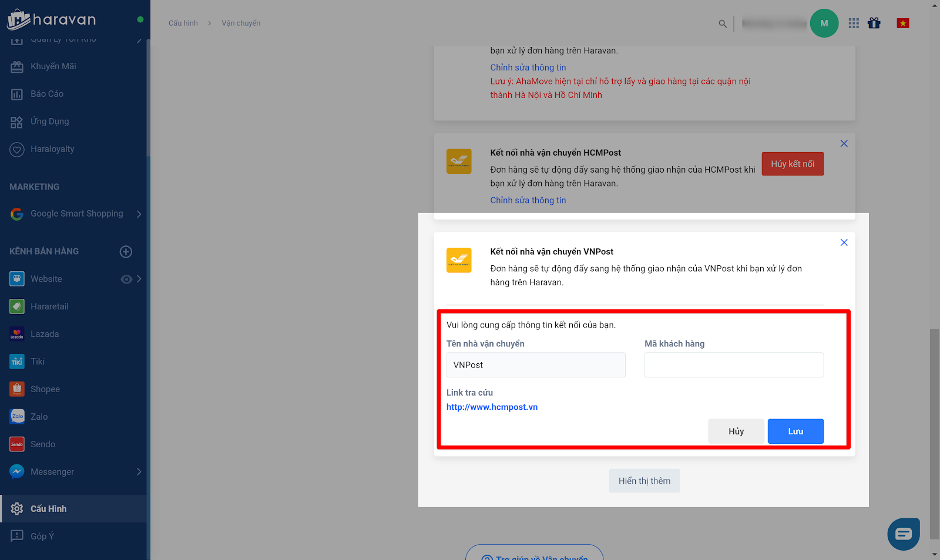Click Hiển thị thêm button
This screenshot has width=940, height=560.
[644, 481]
